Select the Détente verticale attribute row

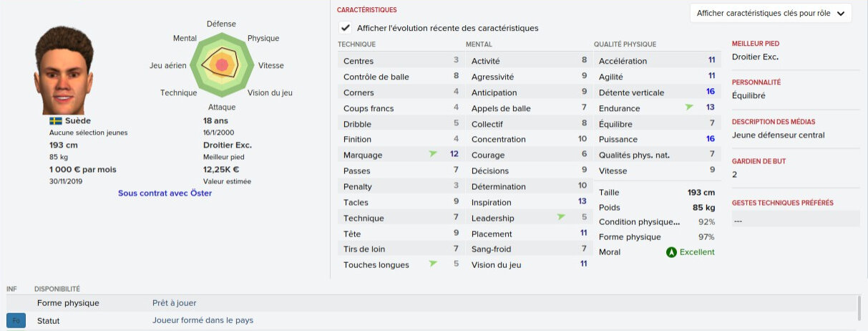pyautogui.click(x=656, y=92)
